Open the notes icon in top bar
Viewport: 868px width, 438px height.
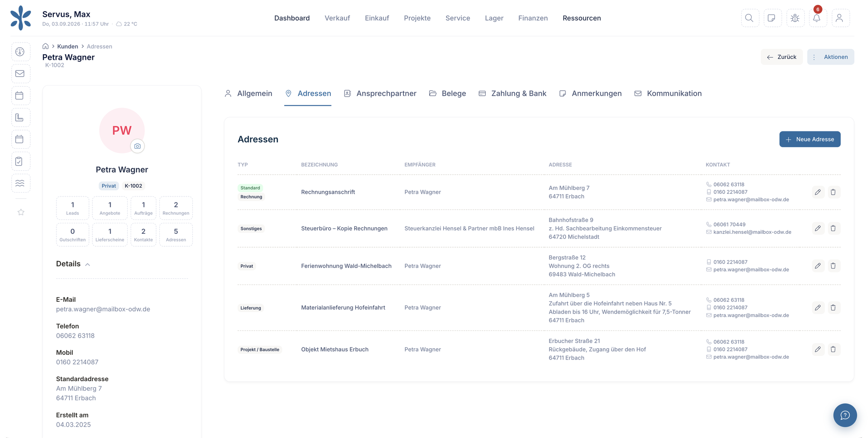[772, 18]
